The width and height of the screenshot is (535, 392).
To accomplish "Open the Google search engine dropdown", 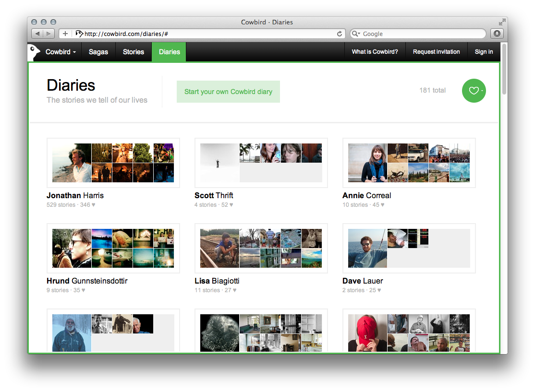I will pos(356,34).
